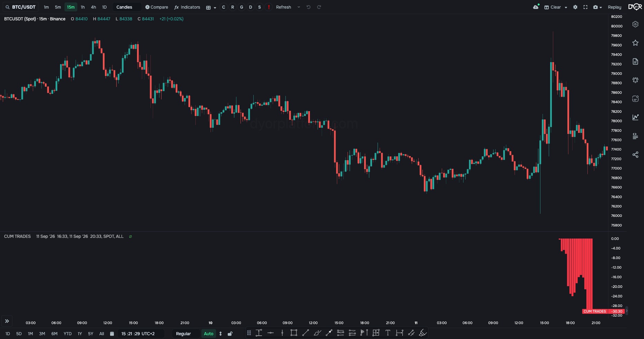Select the eraser tool in drawing toolbar
Image resolution: width=644 pixels, height=339 pixels.
point(423,333)
